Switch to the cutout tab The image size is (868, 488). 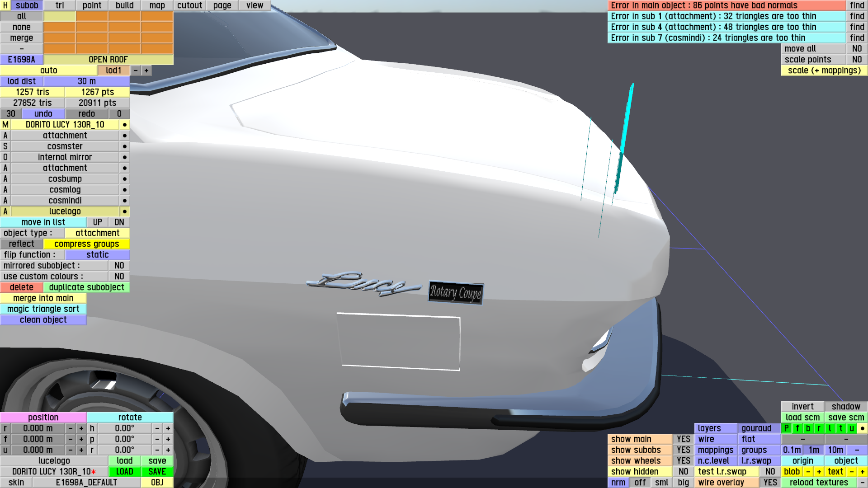(189, 5)
